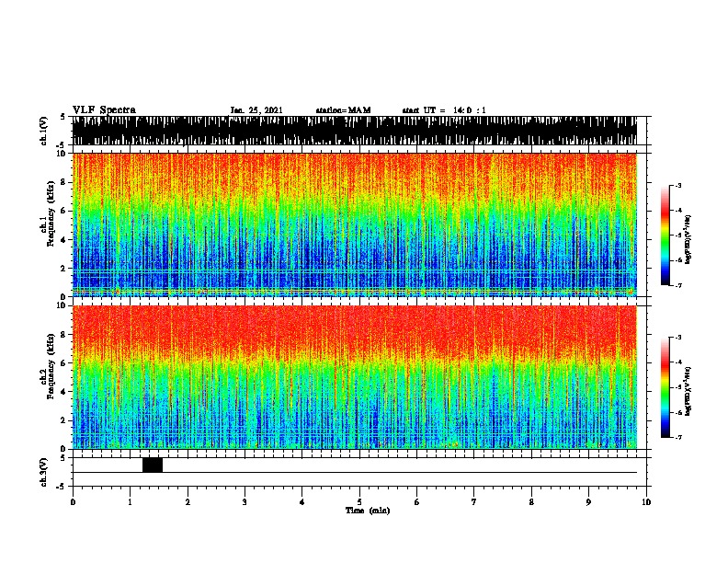Click the "start UT = 14:0:1" header text
728x563 pixels.
click(444, 110)
